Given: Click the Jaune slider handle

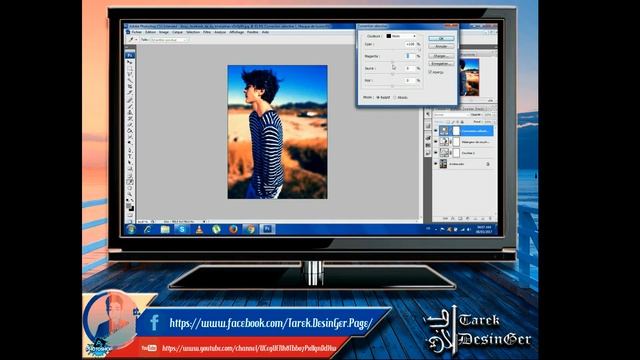Looking at the screenshot, I should click(393, 74).
